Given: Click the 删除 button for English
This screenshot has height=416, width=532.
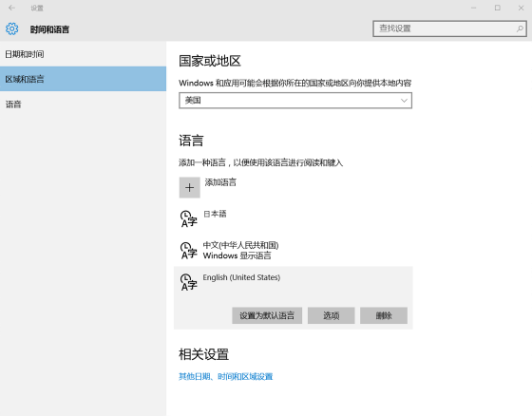Looking at the screenshot, I should click(384, 315).
